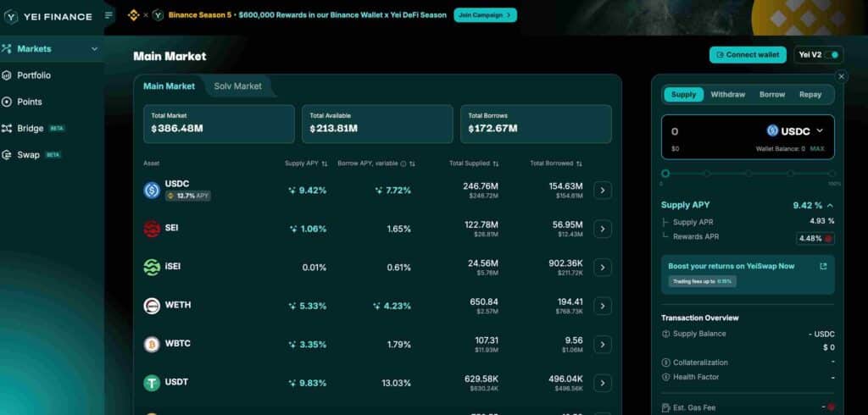Image resolution: width=868 pixels, height=415 pixels.
Task: Open the Swap page from sidebar
Action: click(x=28, y=155)
